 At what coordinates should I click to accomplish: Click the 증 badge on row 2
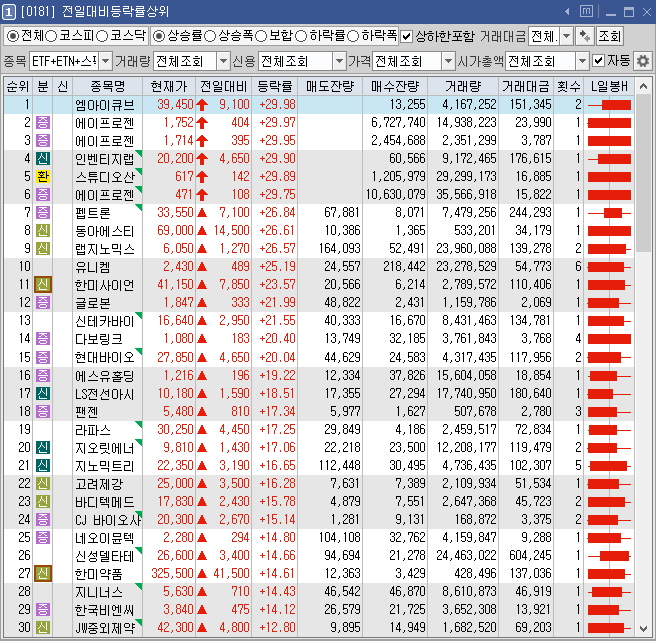tap(43, 123)
